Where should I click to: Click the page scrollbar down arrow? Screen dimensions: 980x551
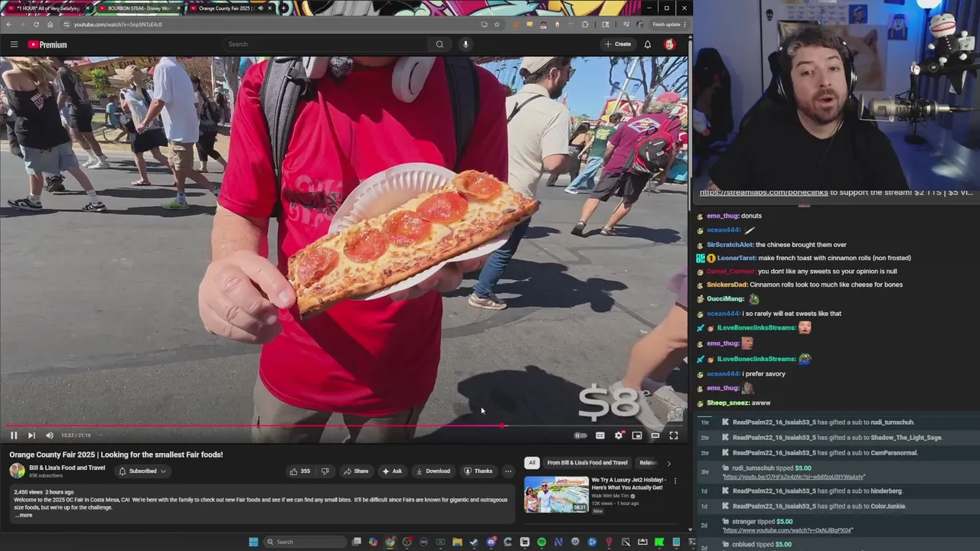pos(690,529)
